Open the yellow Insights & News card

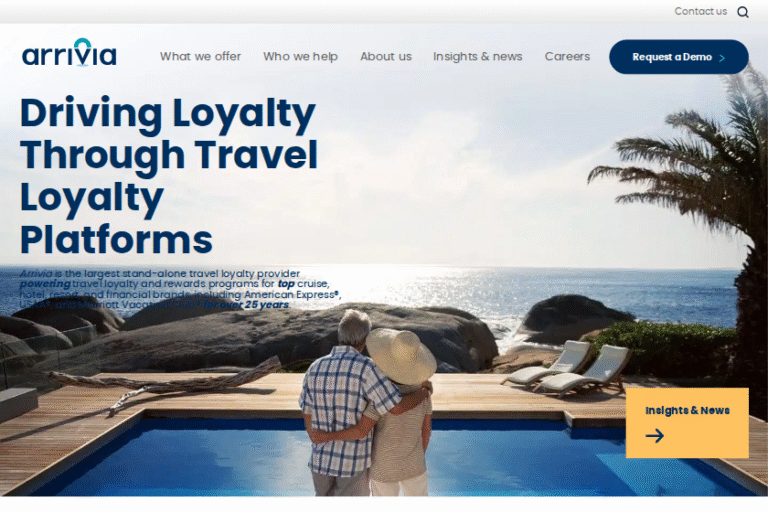(x=687, y=423)
